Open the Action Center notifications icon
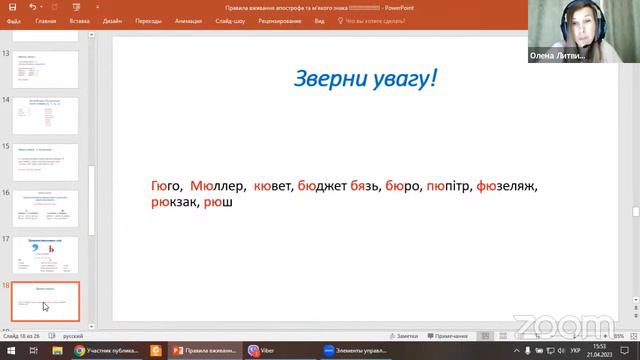640x360 pixels. pos(624,351)
